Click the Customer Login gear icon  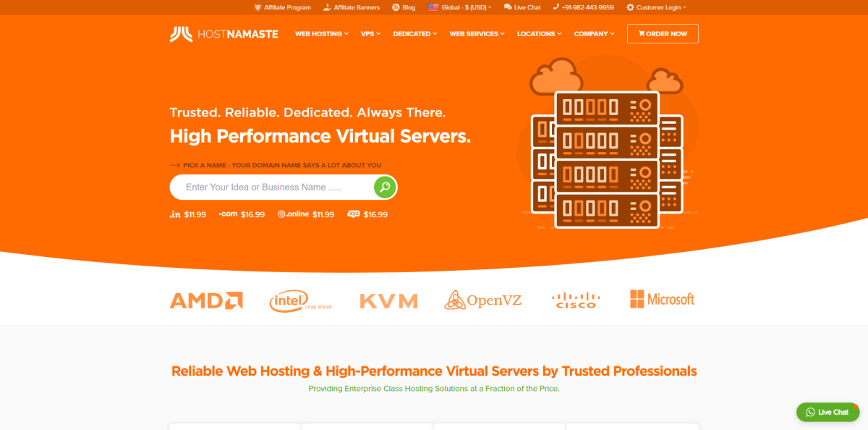630,7
